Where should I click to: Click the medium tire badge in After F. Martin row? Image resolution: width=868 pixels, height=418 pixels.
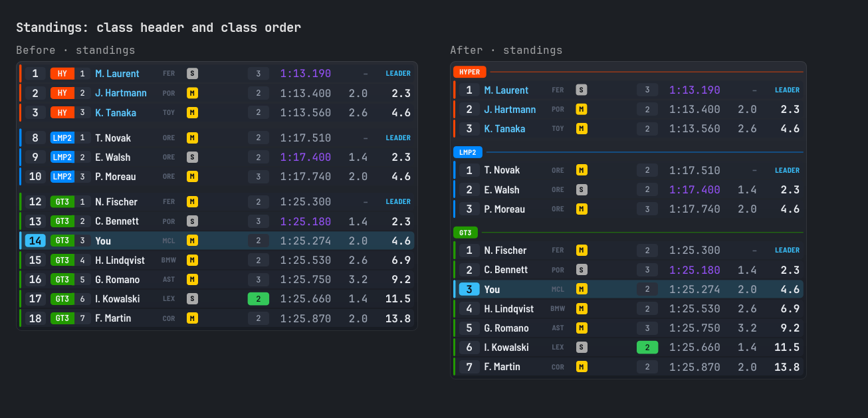(581, 367)
